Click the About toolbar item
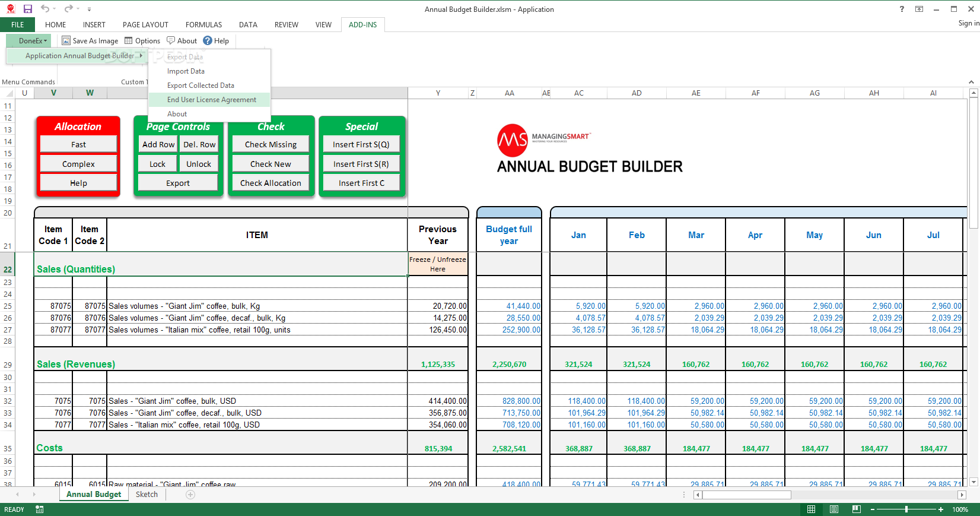 [182, 41]
